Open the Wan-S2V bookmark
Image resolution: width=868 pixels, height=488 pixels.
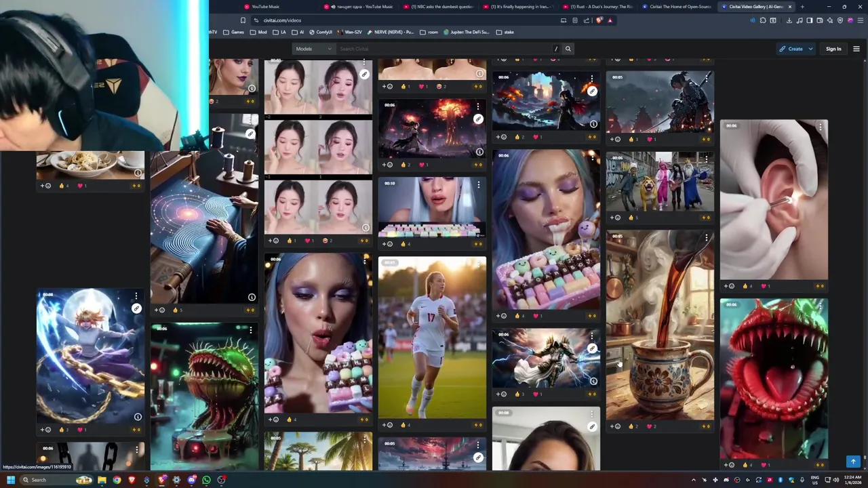click(x=349, y=32)
